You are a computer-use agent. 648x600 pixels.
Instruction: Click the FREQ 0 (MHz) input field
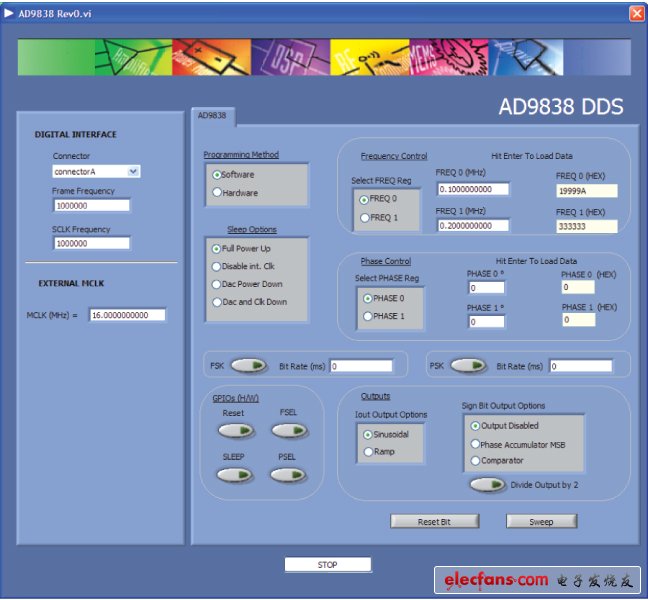click(x=472, y=189)
